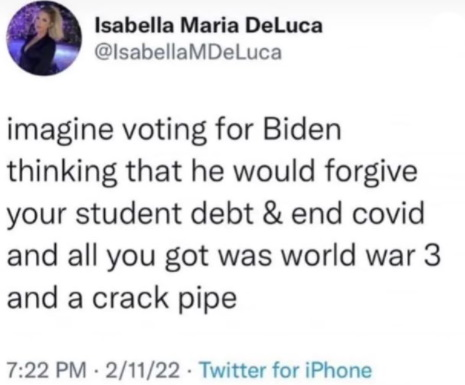The width and height of the screenshot is (465, 385).
Task: Open the @IsabellaMDeLuca handle link
Action: 188,52
